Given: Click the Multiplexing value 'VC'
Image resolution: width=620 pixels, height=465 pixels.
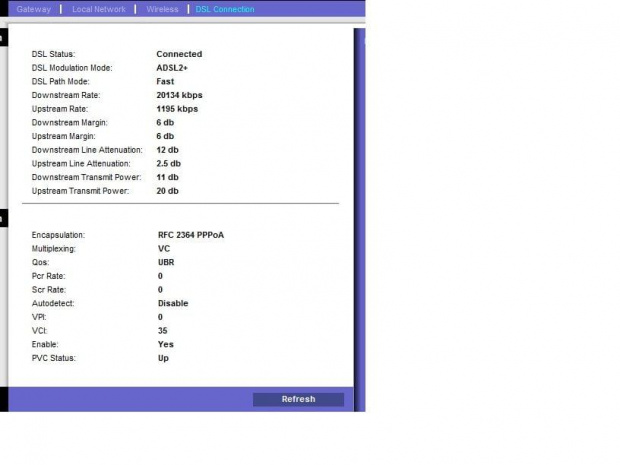Looking at the screenshot, I should 164,249.
